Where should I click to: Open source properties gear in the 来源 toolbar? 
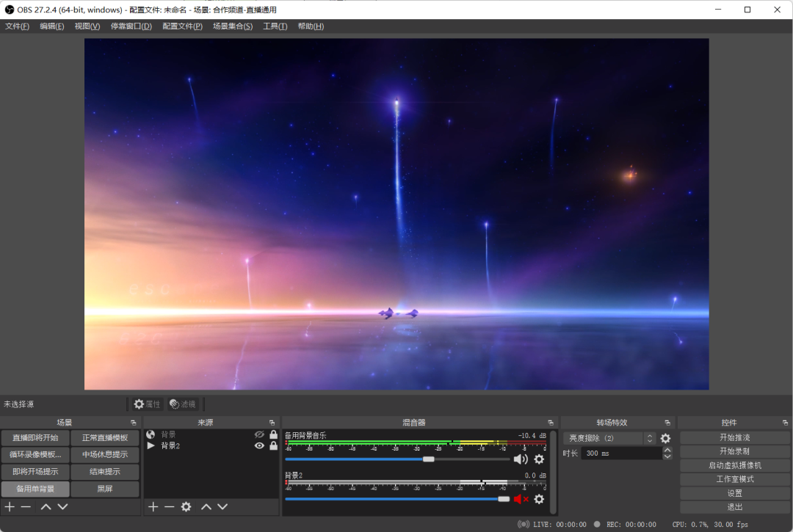pyautogui.click(x=186, y=507)
